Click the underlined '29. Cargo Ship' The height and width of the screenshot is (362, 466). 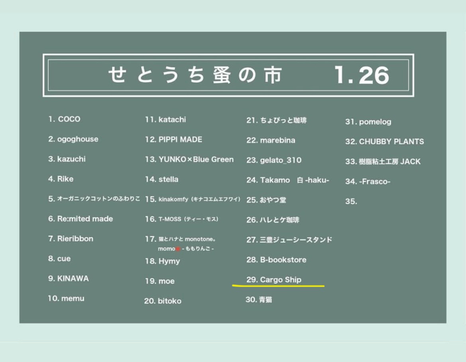[x=274, y=280]
